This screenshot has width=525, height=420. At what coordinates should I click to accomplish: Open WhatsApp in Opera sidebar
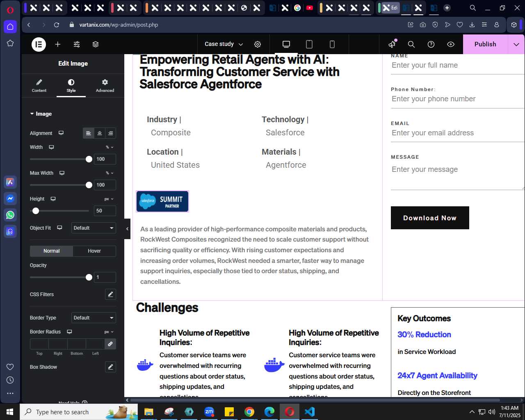point(10,215)
